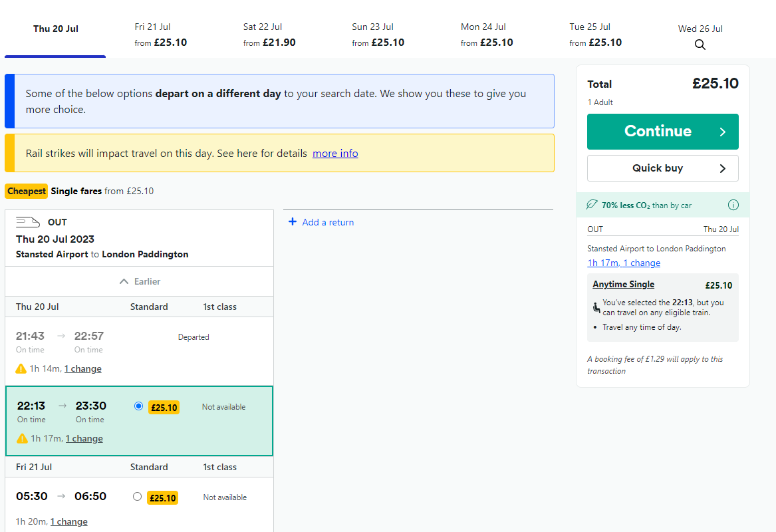Screen dimensions: 776x532
Task: Click the plus icon for Add a return
Action: [x=293, y=222]
